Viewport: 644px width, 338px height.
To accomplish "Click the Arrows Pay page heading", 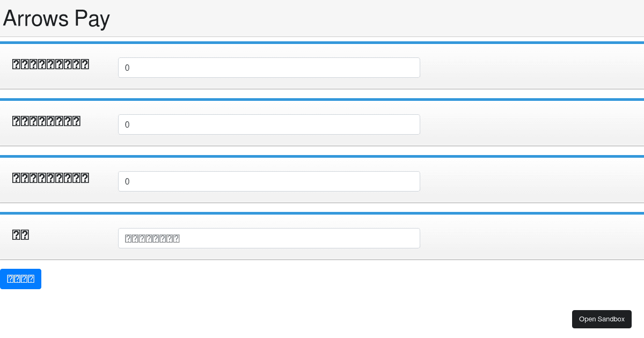I will pos(56,18).
